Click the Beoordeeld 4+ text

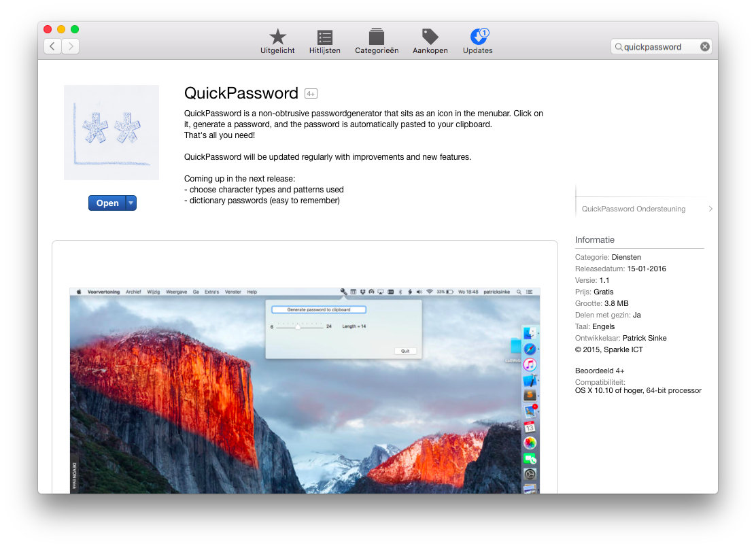coord(600,371)
